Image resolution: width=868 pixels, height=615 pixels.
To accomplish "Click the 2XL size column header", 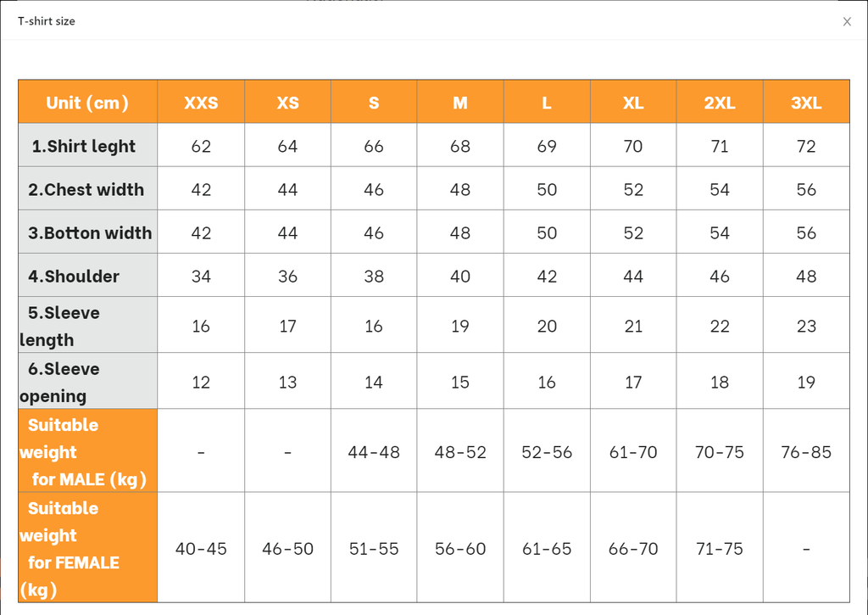I will click(x=720, y=103).
